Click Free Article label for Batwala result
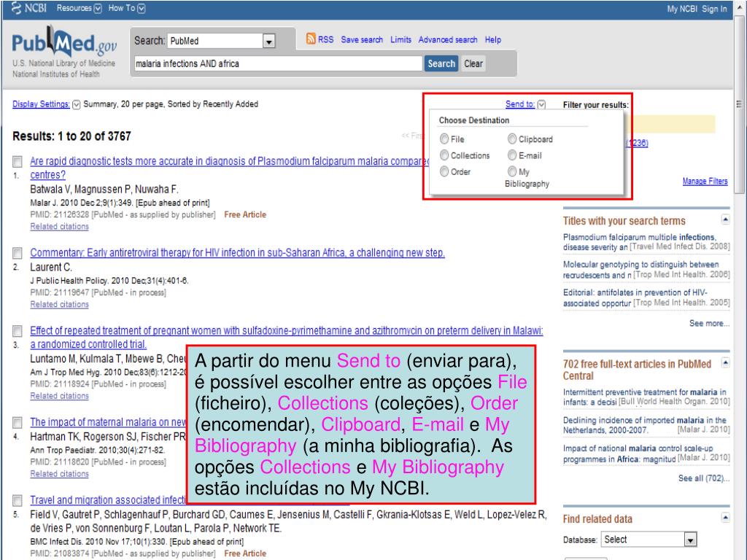 click(245, 215)
